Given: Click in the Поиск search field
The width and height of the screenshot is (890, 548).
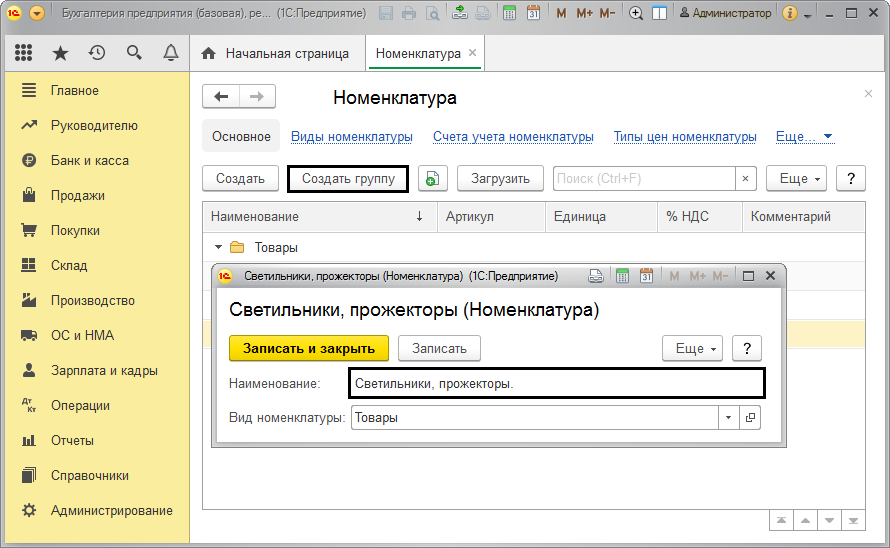Looking at the screenshot, I should coord(644,179).
